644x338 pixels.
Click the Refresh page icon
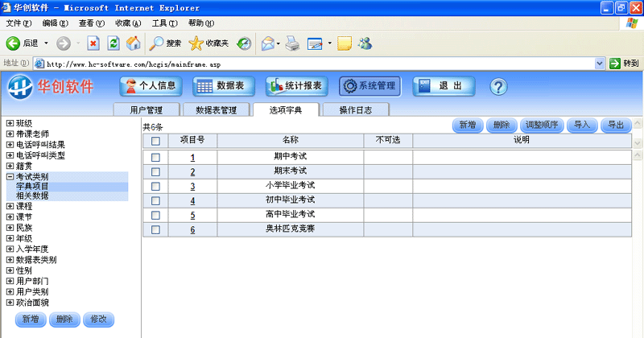(x=114, y=43)
